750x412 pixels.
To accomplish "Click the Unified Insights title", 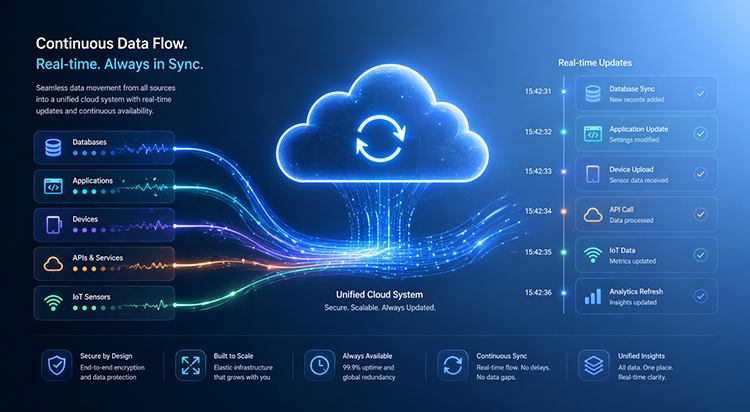I will [x=641, y=356].
